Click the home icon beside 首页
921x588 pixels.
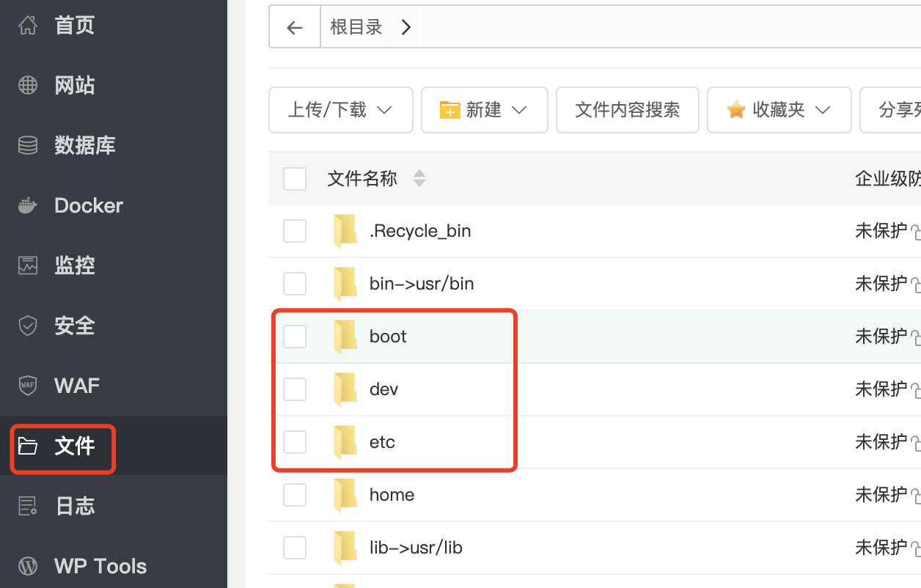coord(28,26)
